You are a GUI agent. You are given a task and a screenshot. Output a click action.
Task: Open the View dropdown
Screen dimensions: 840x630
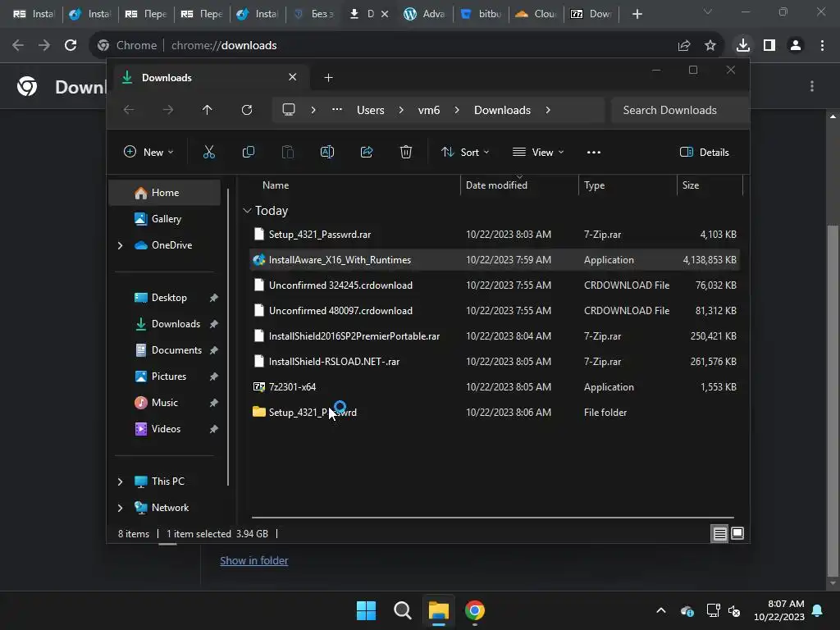pyautogui.click(x=538, y=152)
